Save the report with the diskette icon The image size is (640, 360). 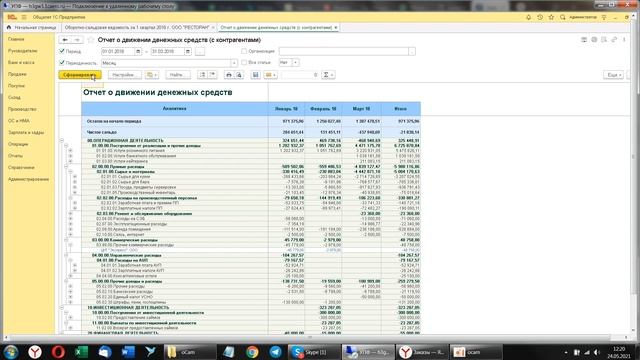[x=256, y=75]
